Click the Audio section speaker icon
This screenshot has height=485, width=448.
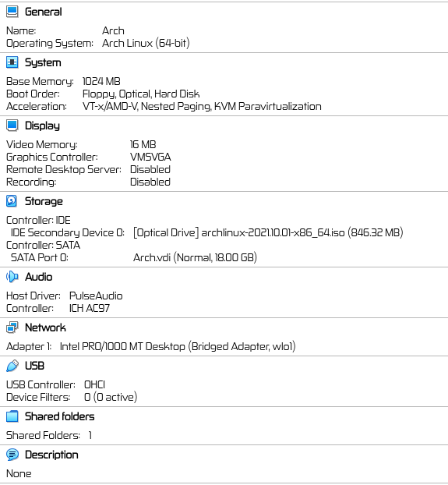click(x=12, y=277)
